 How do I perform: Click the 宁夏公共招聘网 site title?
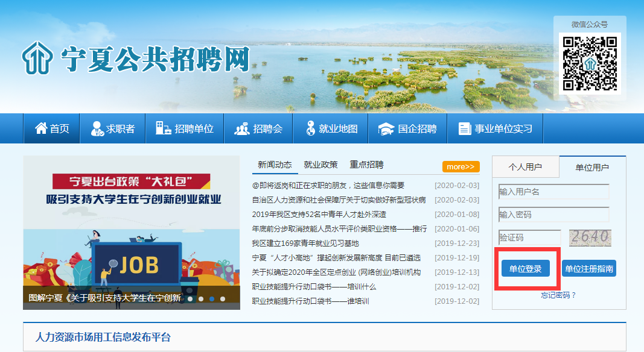coord(156,59)
